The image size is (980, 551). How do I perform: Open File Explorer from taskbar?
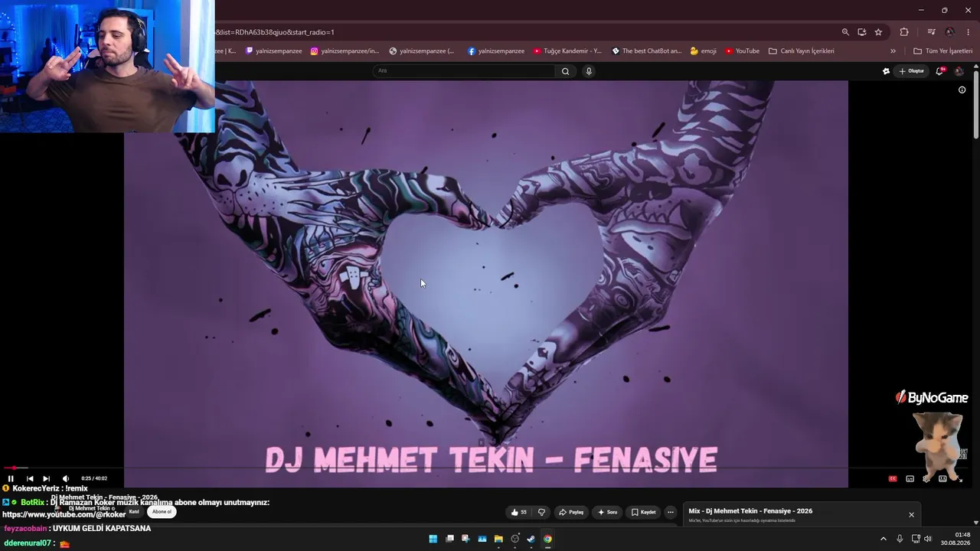pyautogui.click(x=498, y=539)
